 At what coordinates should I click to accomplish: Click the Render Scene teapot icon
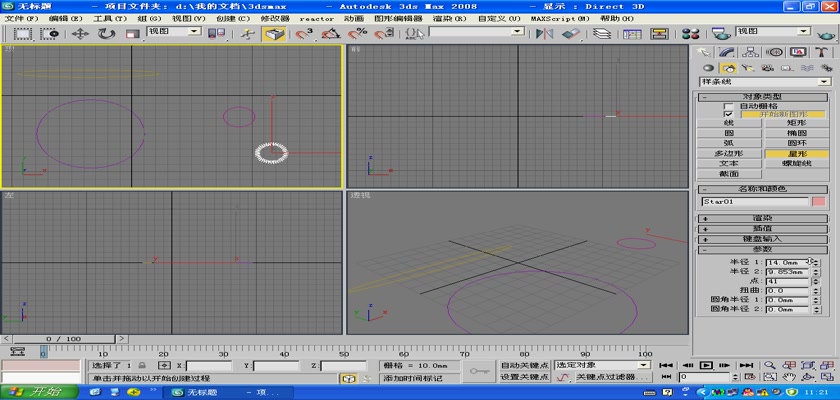coord(722,34)
